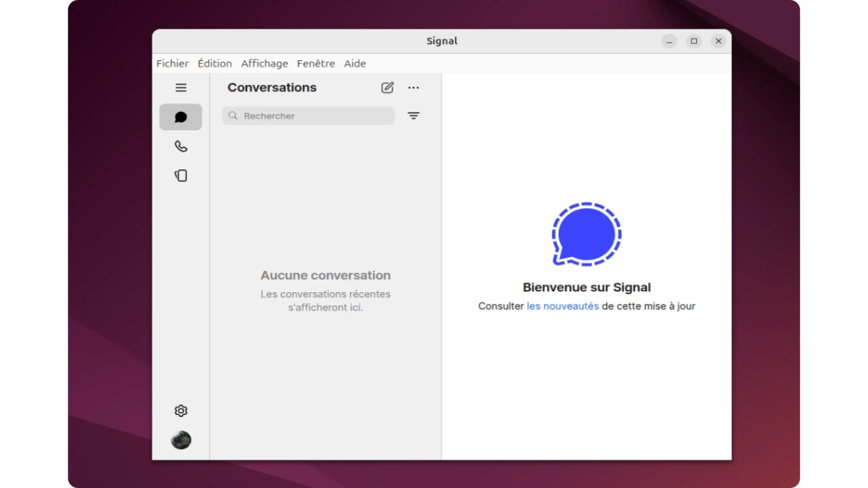
Task: Open the Stories tab
Action: click(180, 176)
